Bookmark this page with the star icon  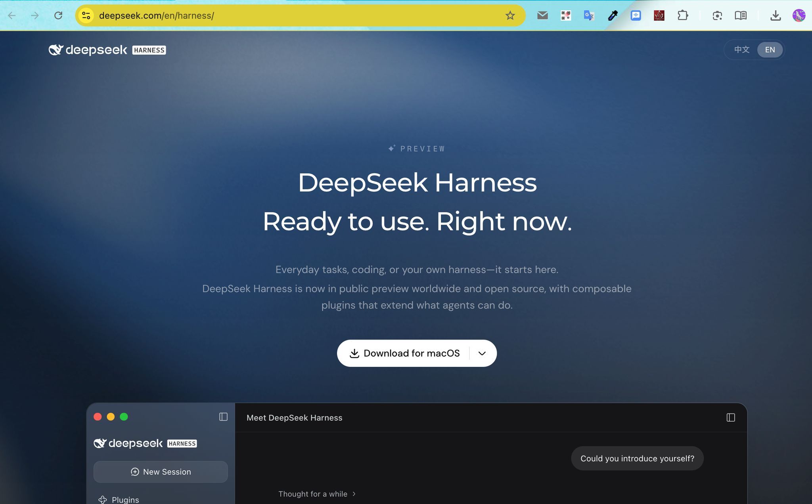[x=510, y=15]
